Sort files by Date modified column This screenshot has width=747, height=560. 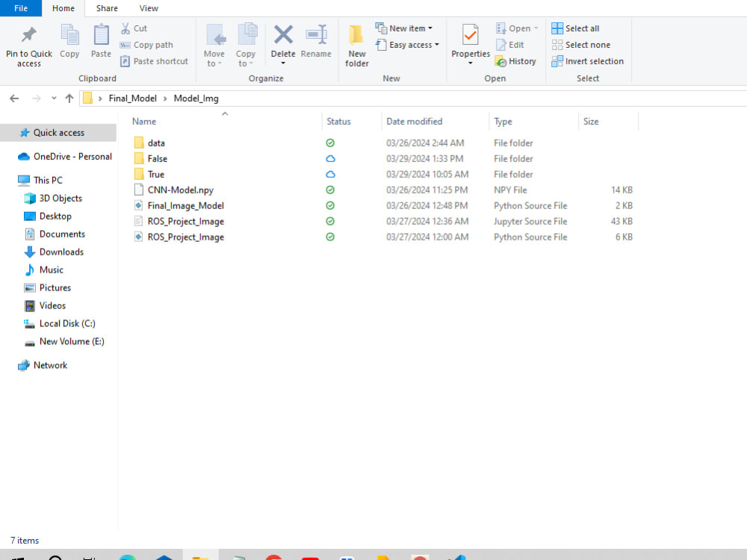click(415, 122)
